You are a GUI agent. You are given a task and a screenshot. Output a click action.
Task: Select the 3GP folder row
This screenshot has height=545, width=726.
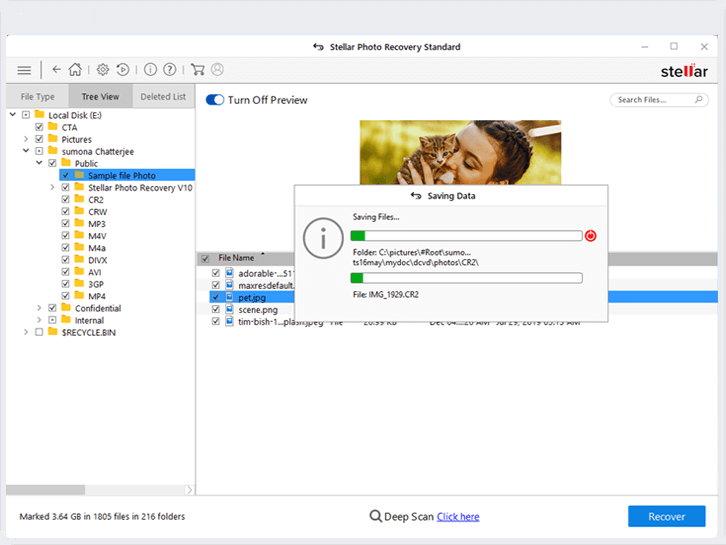pyautogui.click(x=96, y=284)
